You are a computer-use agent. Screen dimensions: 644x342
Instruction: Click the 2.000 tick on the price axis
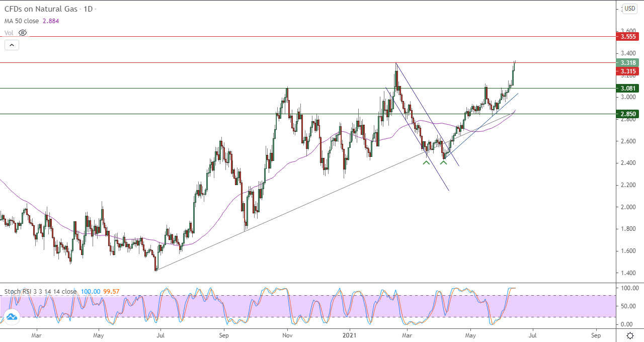(628, 207)
